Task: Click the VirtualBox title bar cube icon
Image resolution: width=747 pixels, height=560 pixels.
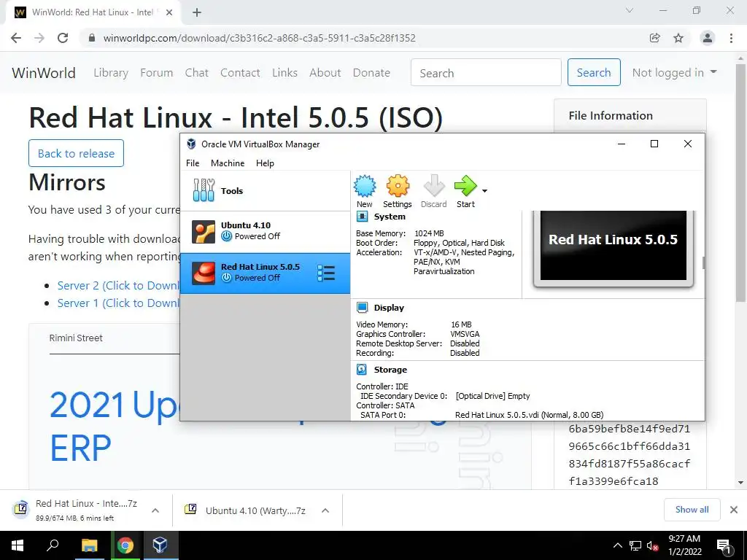Action: tap(191, 144)
